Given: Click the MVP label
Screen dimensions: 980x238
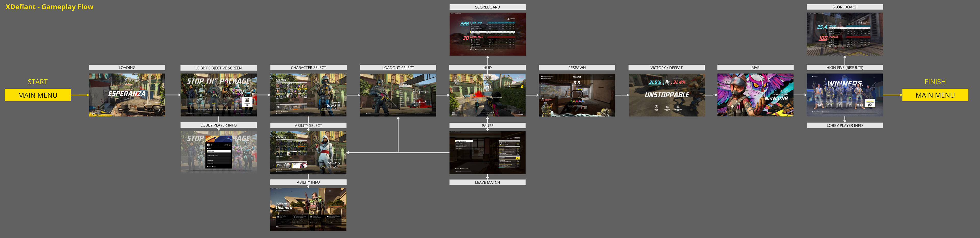Looking at the screenshot, I should pyautogui.click(x=755, y=67).
